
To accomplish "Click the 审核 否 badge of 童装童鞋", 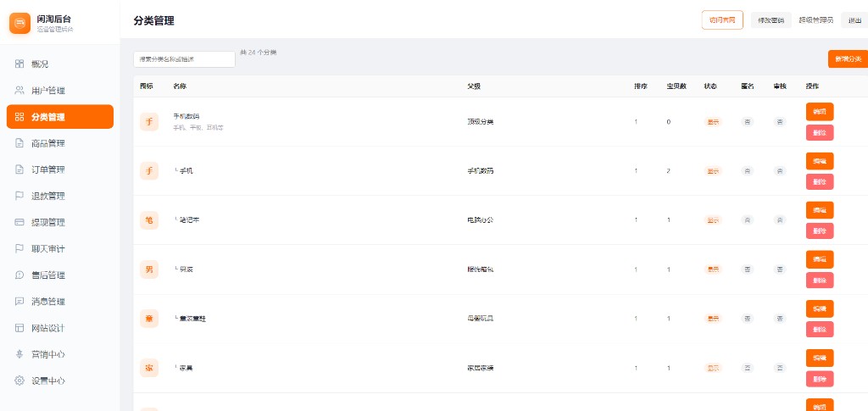I will tap(780, 319).
